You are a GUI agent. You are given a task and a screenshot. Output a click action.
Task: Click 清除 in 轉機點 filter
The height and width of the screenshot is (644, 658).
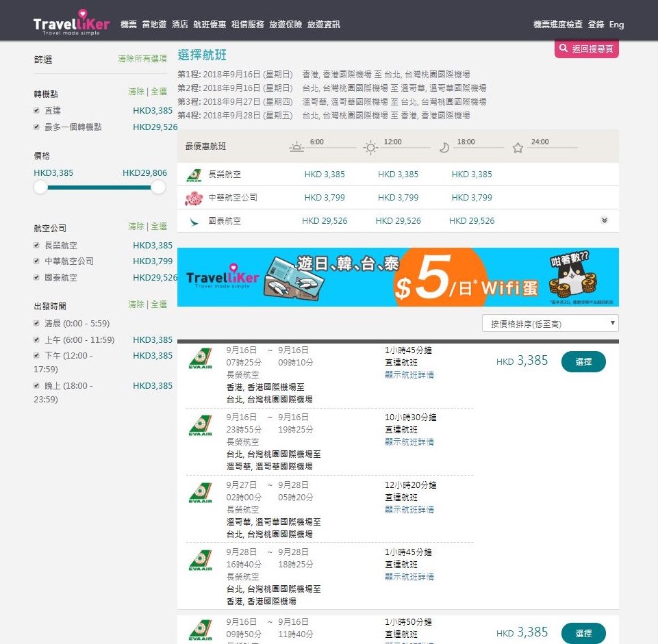point(136,92)
